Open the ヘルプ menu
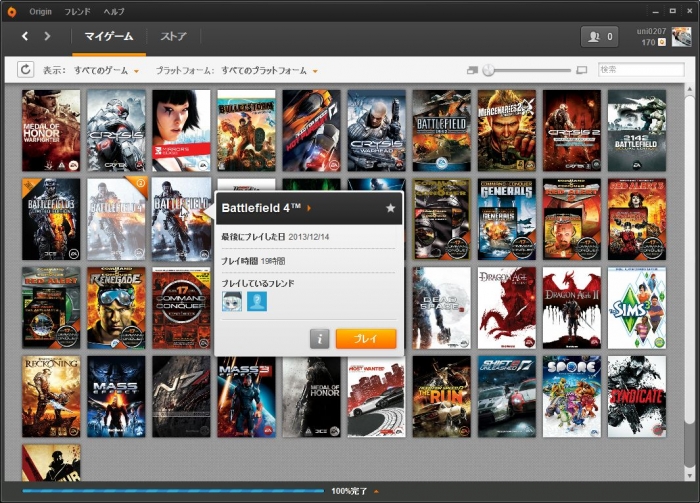 114,12
